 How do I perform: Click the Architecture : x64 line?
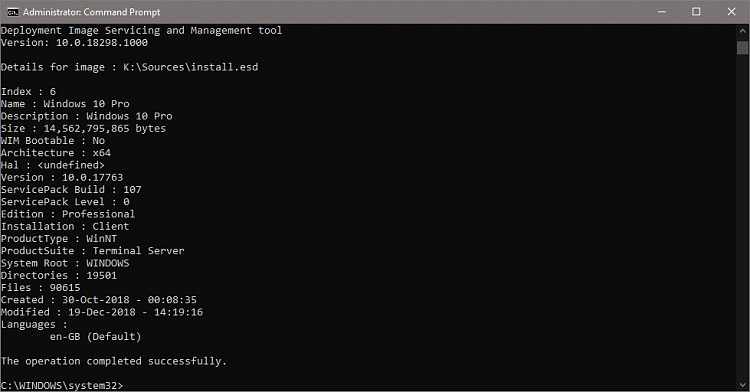(x=56, y=152)
